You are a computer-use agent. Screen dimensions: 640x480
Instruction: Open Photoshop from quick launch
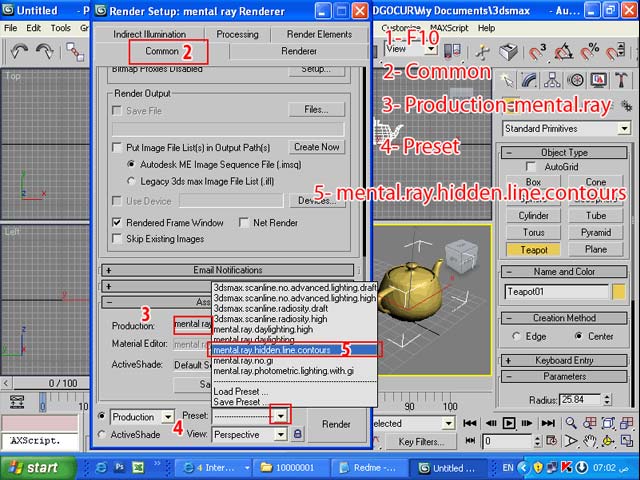[119, 467]
